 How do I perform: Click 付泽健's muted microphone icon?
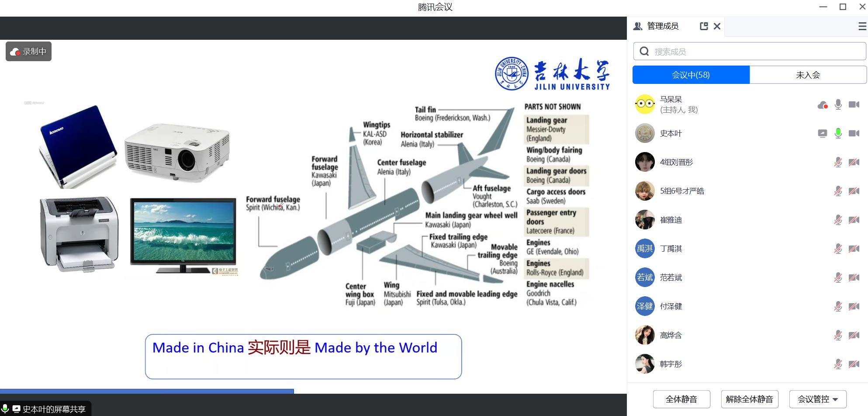click(838, 306)
